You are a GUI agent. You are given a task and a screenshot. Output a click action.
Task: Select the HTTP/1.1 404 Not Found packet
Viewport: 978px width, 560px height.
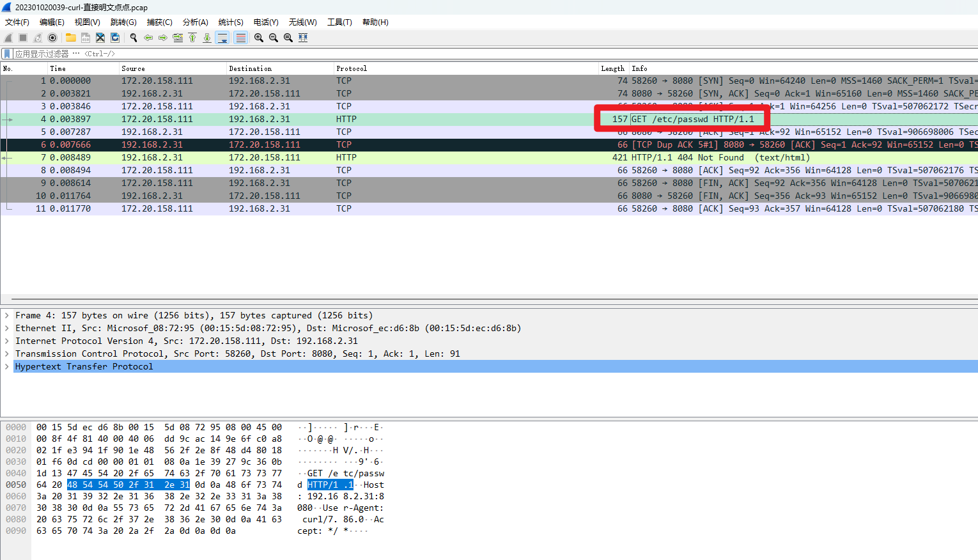489,157
